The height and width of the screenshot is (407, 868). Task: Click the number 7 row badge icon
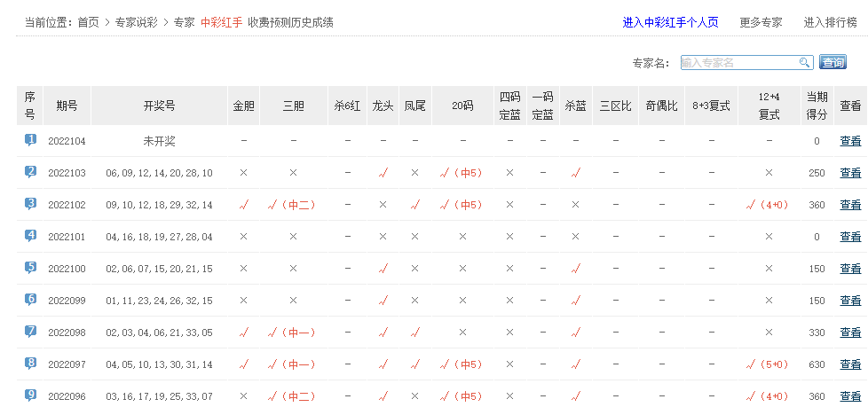tap(30, 332)
